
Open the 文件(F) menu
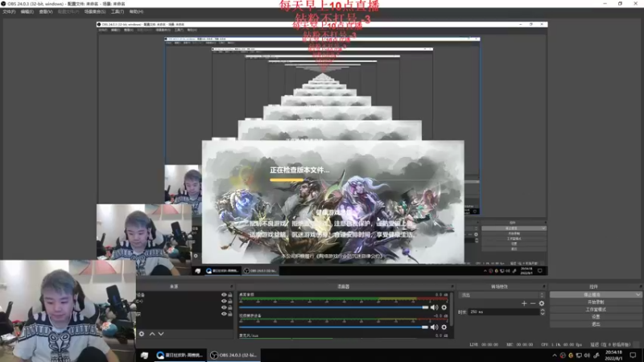click(x=9, y=12)
